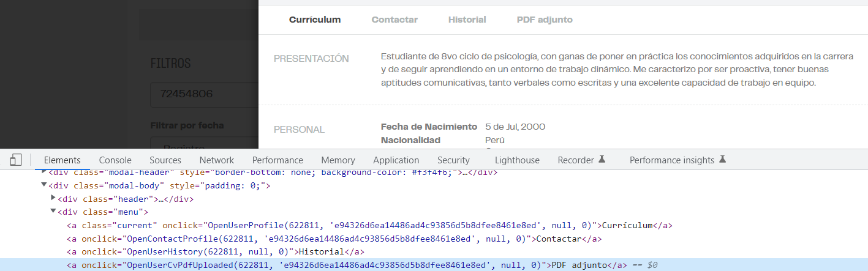Select the Application tab
The width and height of the screenshot is (868, 271).
pos(396,160)
